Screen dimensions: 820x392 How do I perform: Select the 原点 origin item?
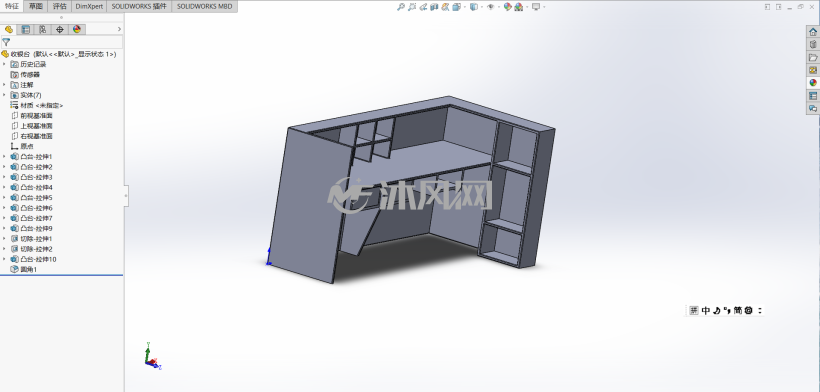click(x=22, y=146)
